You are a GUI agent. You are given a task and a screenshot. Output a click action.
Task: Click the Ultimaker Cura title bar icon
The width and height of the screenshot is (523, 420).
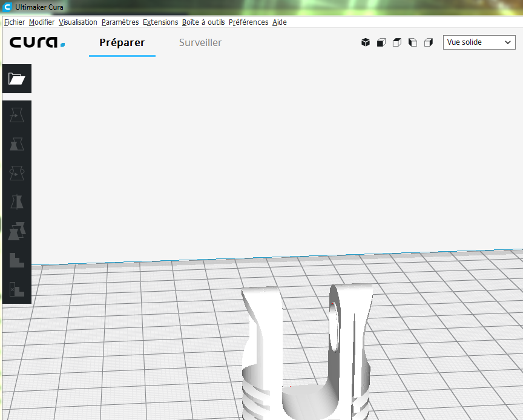[7, 7]
